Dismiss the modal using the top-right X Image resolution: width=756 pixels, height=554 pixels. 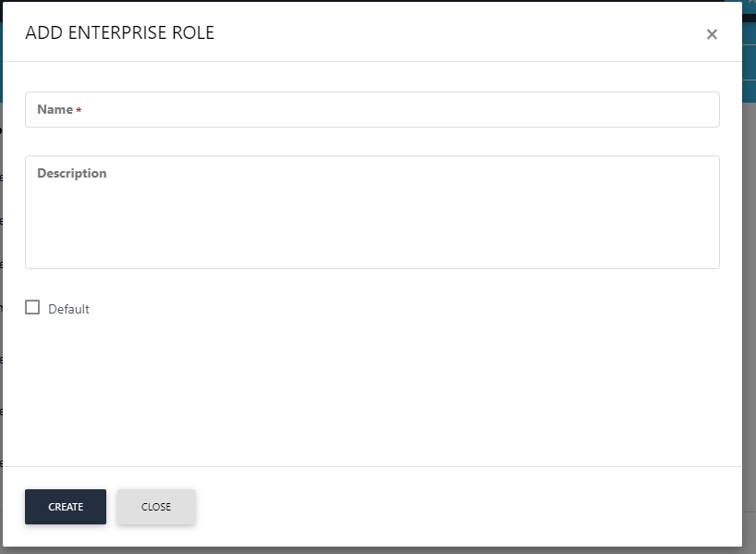pyautogui.click(x=712, y=34)
